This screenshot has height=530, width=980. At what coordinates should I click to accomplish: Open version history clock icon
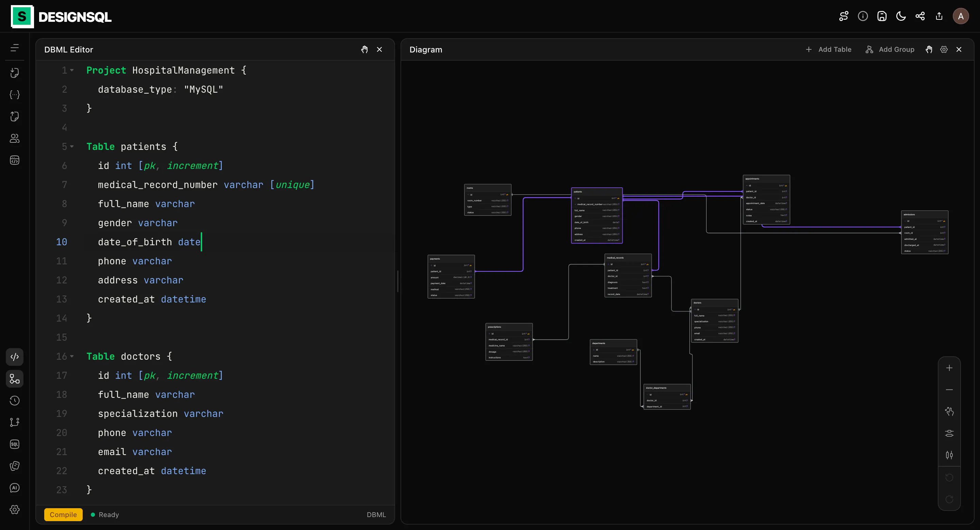point(14,401)
